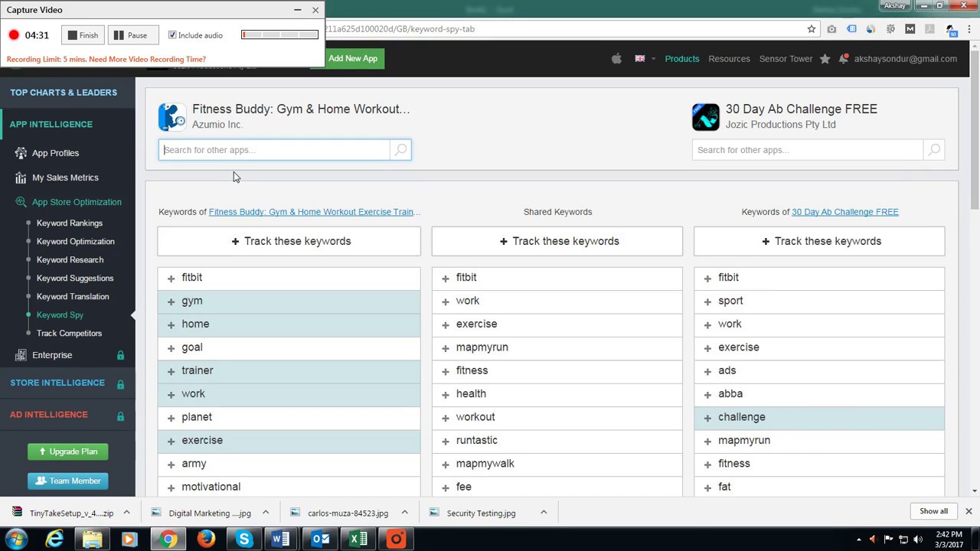Select the 'trainer' keyword row
Image resolution: width=980 pixels, height=551 pixels.
[289, 370]
